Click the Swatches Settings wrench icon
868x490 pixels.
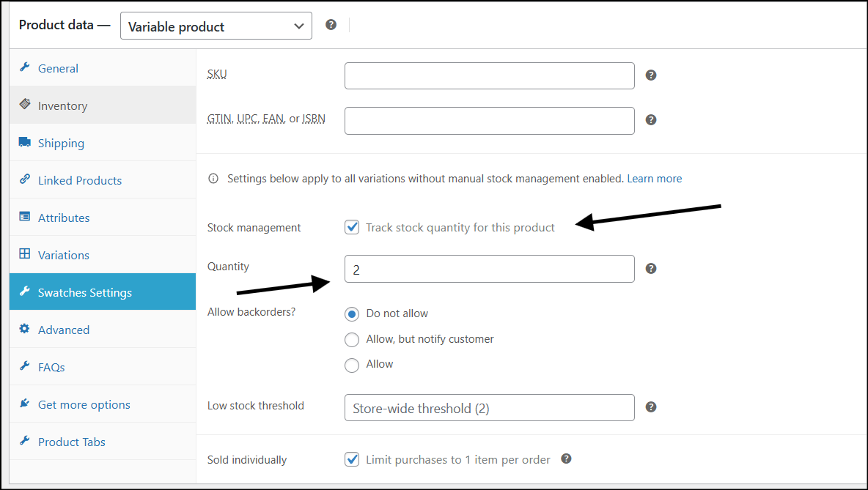(x=24, y=291)
